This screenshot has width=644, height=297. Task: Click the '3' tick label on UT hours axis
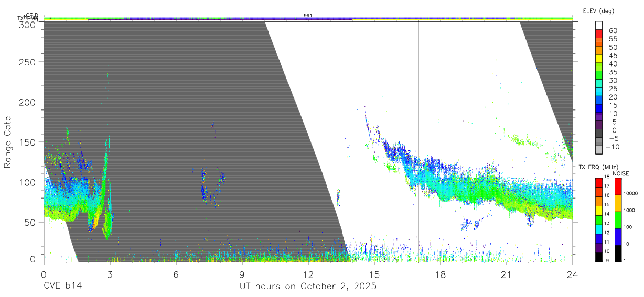pyautogui.click(x=110, y=275)
